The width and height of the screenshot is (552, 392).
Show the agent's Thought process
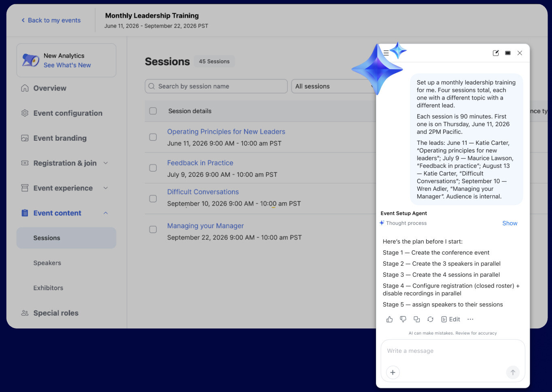pyautogui.click(x=510, y=223)
